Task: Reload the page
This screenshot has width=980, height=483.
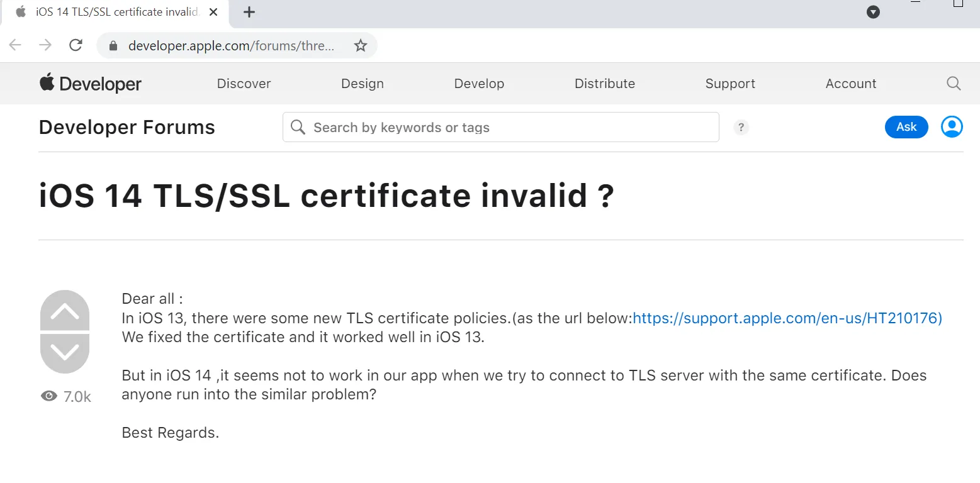Action: tap(76, 45)
